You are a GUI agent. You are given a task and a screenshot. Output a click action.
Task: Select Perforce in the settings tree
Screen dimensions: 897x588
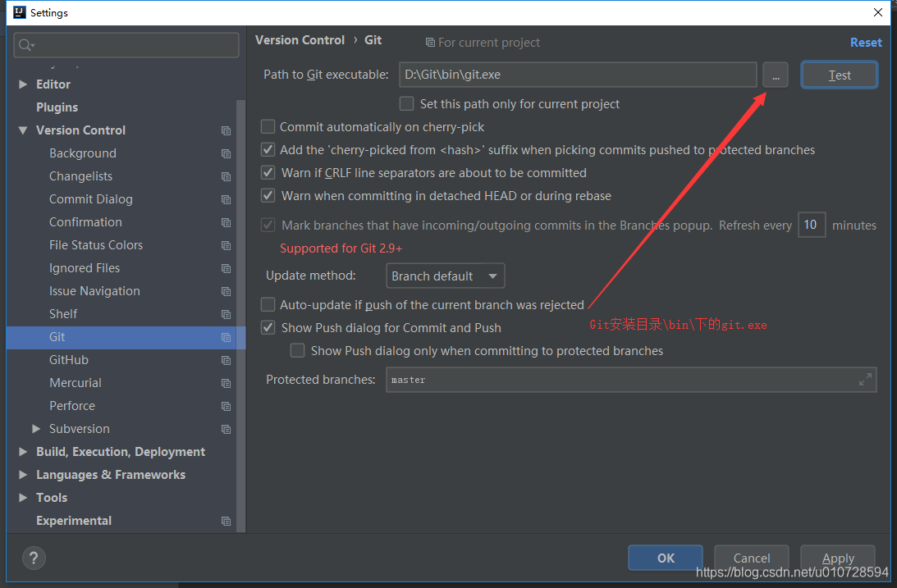72,406
